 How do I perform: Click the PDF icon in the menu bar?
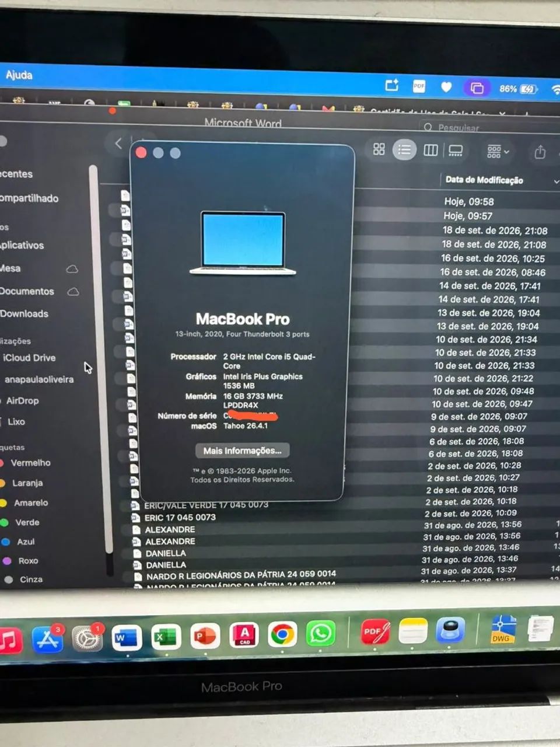[x=419, y=86]
